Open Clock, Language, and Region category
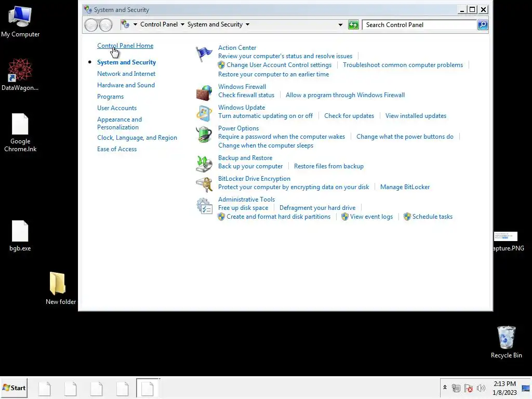The image size is (532, 399). (137, 138)
